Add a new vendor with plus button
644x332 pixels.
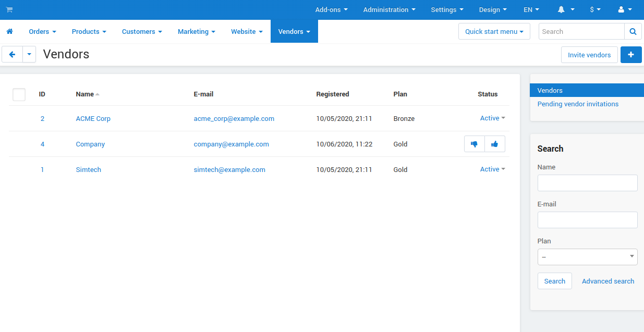(631, 55)
